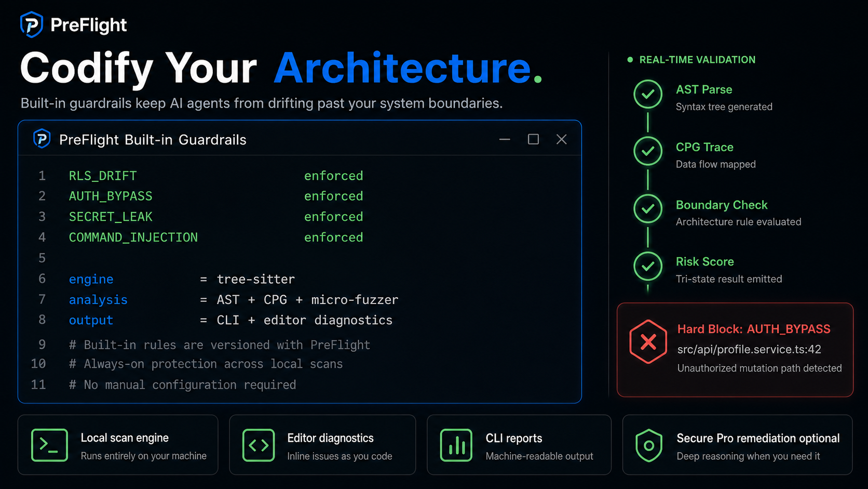The image size is (868, 489).
Task: Click the "Architecture rule evaluated" description
Action: [x=738, y=222]
